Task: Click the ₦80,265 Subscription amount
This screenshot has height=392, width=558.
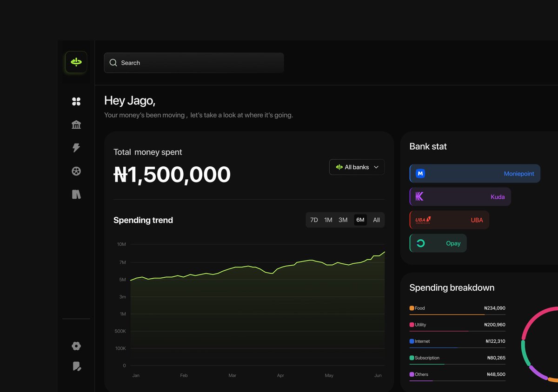Action: tap(496, 358)
